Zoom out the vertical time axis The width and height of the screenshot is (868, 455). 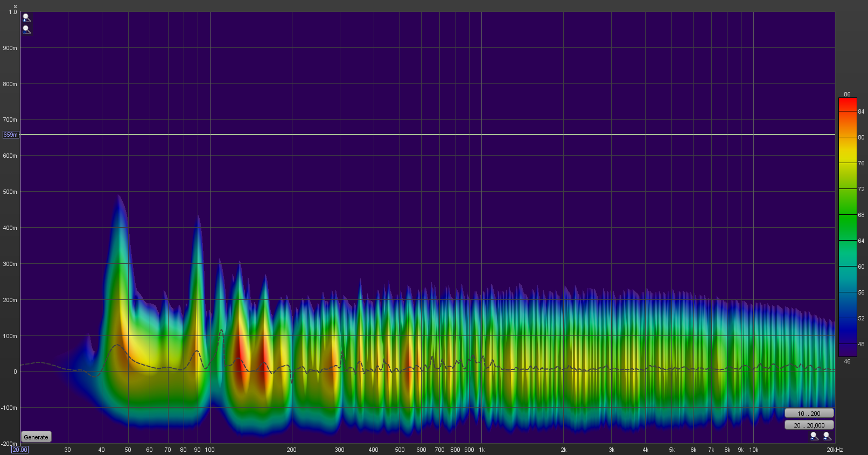coord(26,30)
